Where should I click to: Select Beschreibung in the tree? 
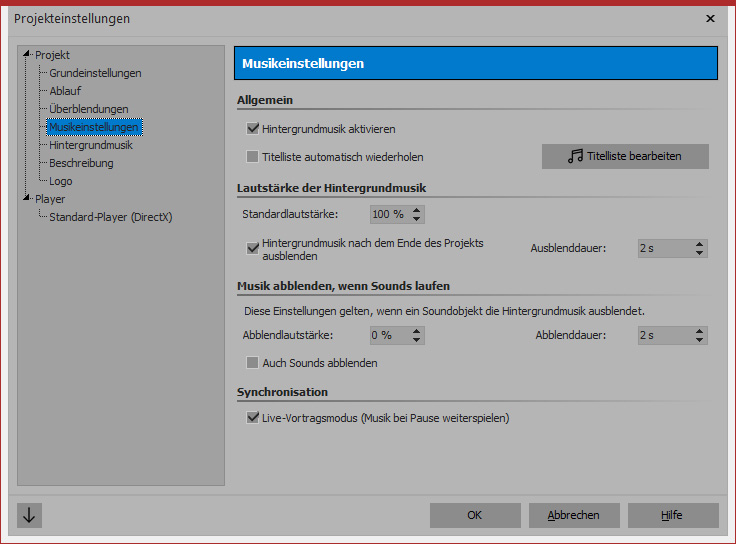coord(81,163)
